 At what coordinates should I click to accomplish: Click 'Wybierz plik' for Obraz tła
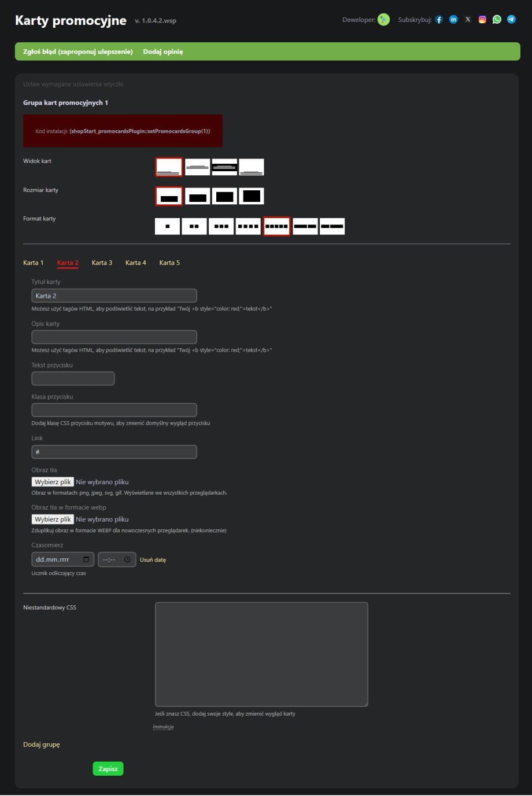click(53, 482)
